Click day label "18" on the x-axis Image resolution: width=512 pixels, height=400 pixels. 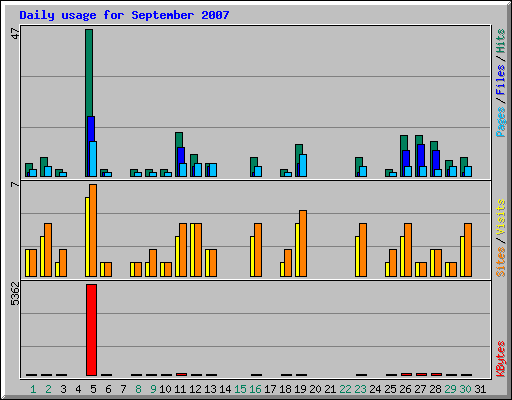coord(285,389)
